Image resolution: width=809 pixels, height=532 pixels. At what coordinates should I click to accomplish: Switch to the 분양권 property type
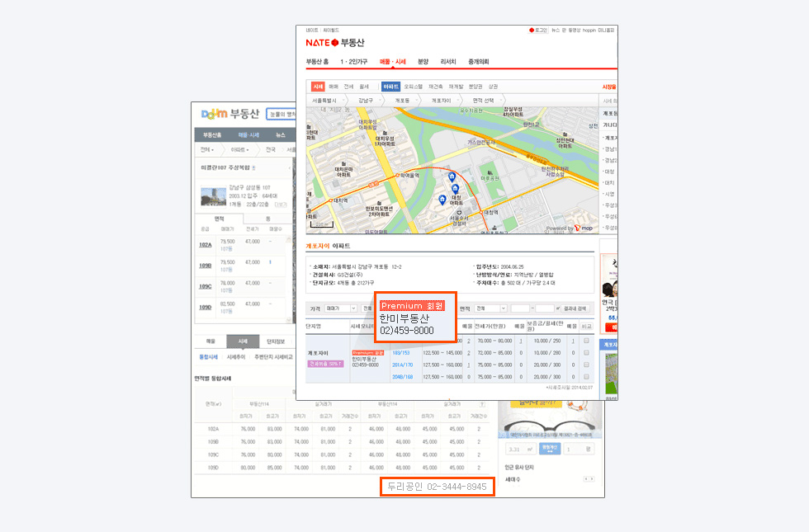(x=475, y=87)
